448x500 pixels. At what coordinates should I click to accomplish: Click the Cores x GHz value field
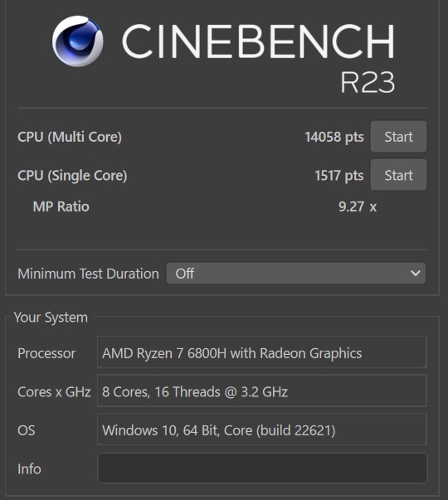click(x=262, y=391)
